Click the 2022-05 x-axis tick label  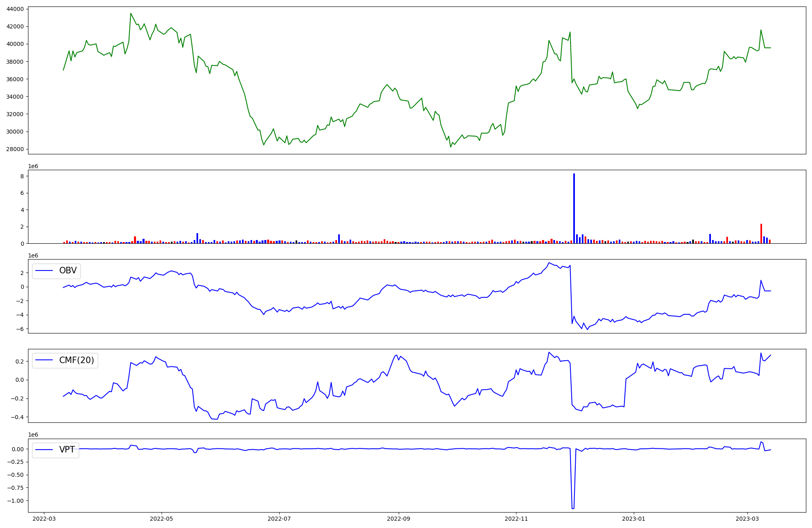click(162, 519)
